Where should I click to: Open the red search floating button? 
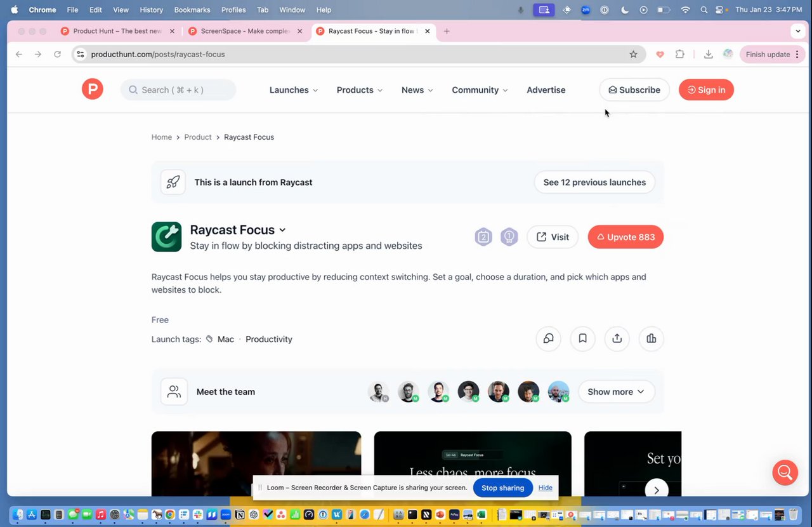[785, 472]
